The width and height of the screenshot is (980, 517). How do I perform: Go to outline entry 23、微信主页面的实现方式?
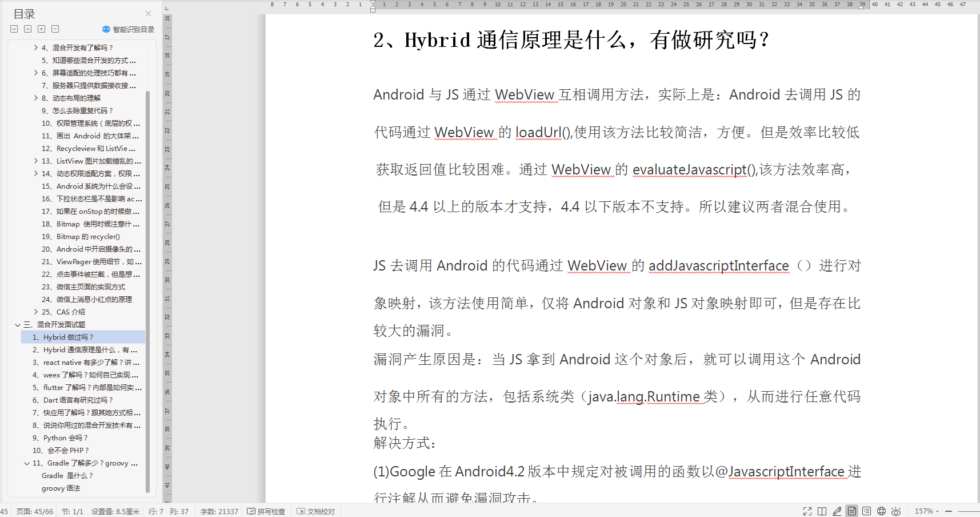83,287
